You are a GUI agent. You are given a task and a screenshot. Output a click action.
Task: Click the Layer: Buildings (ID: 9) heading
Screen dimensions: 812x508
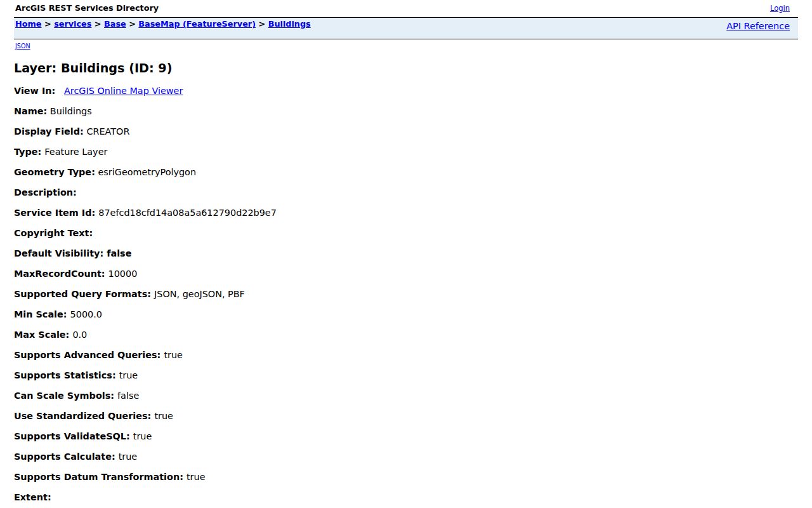93,68
